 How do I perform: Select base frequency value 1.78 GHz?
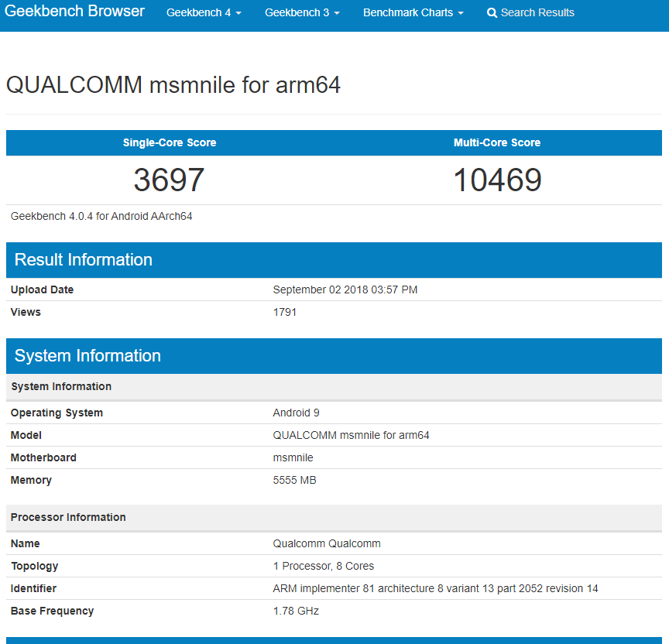click(x=296, y=611)
